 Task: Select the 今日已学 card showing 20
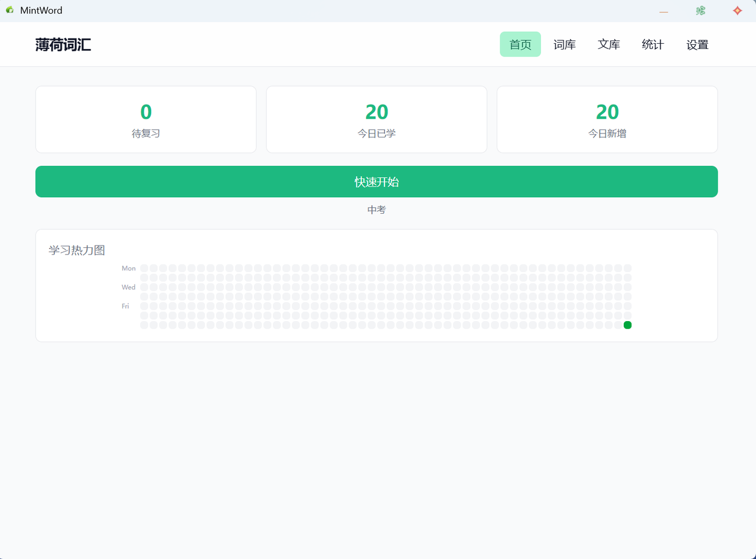pyautogui.click(x=377, y=119)
